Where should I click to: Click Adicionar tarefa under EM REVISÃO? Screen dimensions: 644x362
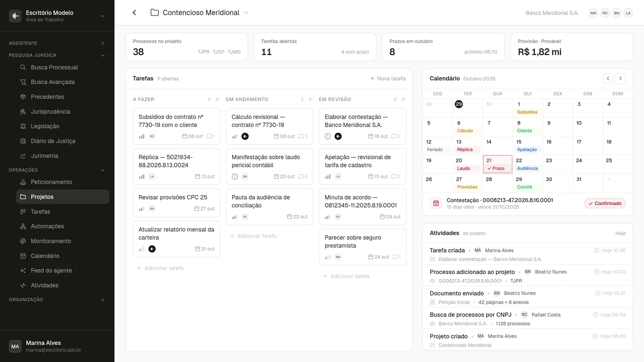(x=346, y=276)
